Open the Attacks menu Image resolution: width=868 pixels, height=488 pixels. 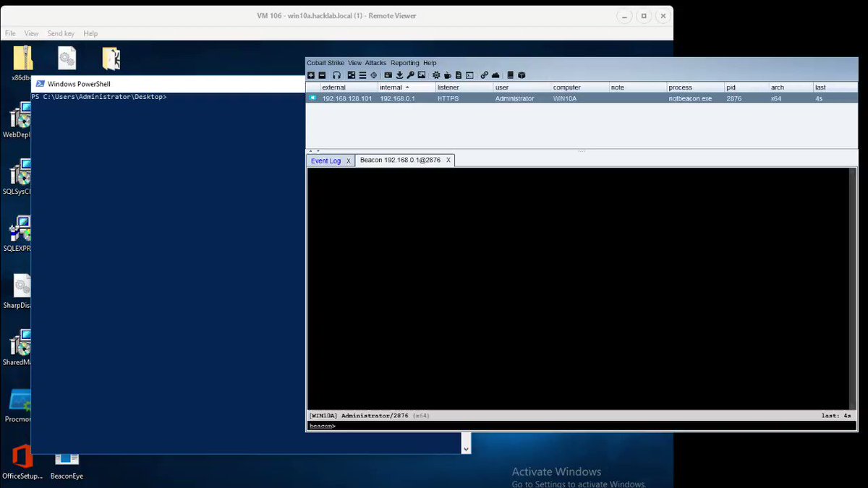[375, 63]
